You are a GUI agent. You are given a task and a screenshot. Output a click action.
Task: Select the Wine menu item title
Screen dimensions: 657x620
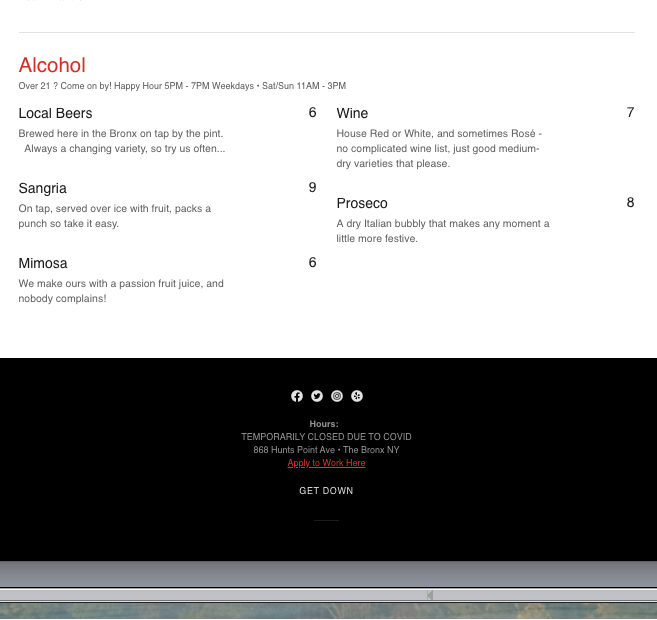[352, 113]
